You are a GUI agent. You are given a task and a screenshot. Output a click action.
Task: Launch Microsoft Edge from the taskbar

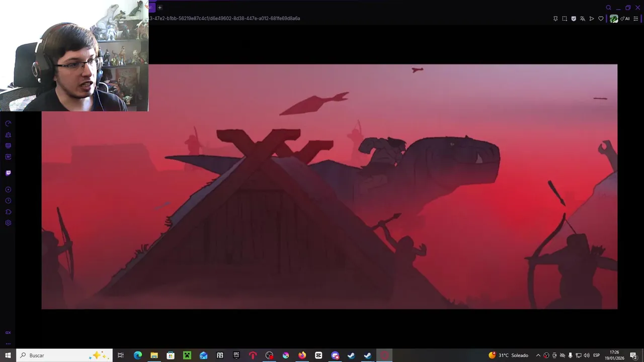point(137,355)
